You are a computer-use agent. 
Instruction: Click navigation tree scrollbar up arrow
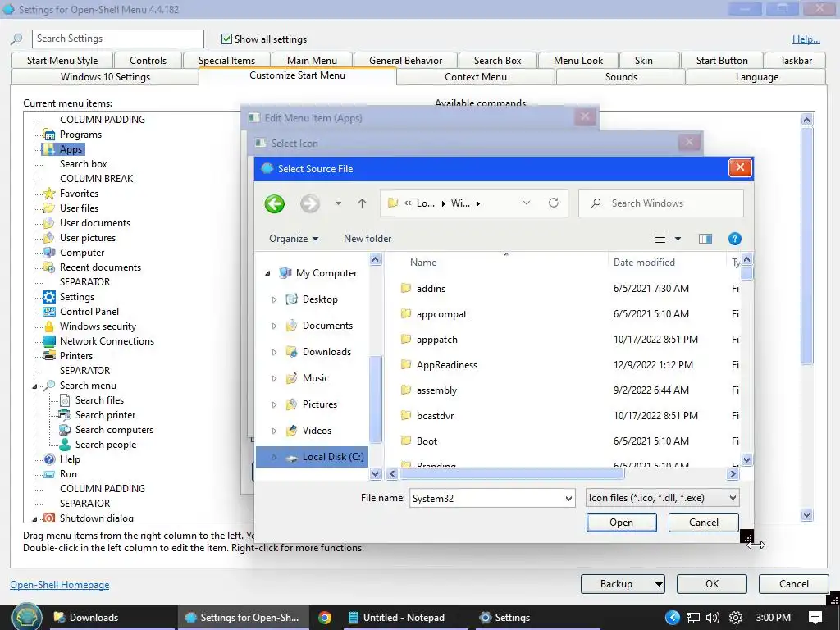[376, 260]
